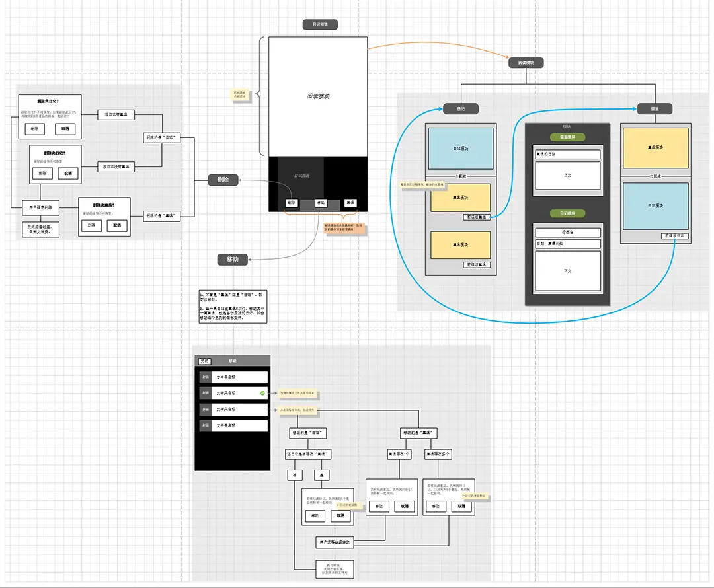
Task: Click the orange sticky note below the preview bar
Action: coord(344,228)
